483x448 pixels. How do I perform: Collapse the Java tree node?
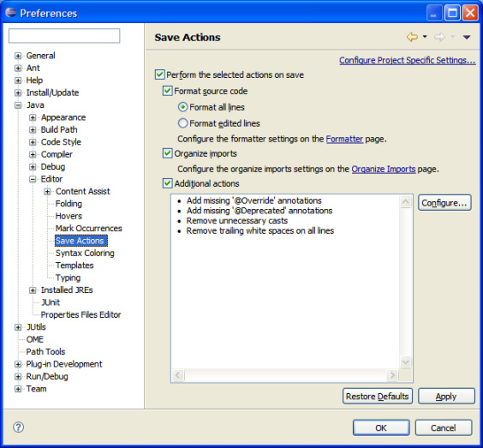coord(18,105)
